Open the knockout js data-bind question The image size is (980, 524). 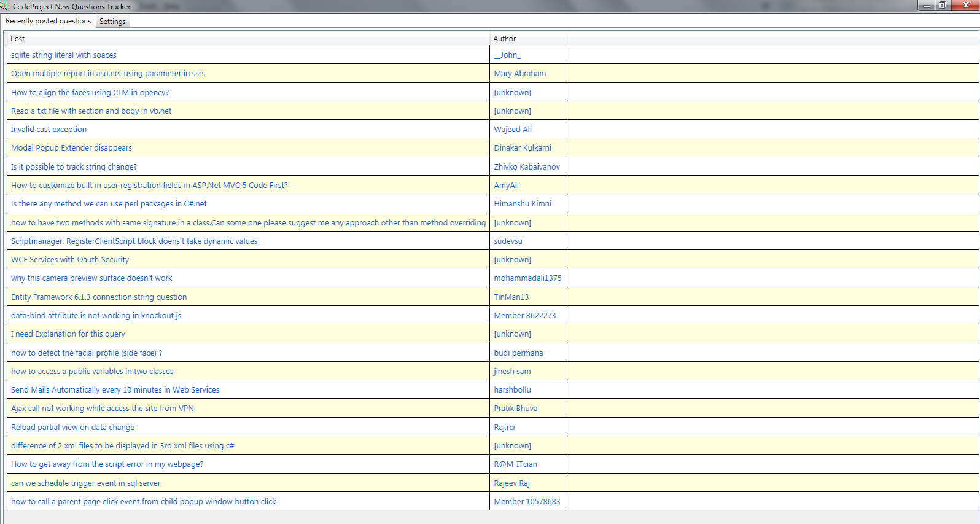pyautogui.click(x=96, y=316)
